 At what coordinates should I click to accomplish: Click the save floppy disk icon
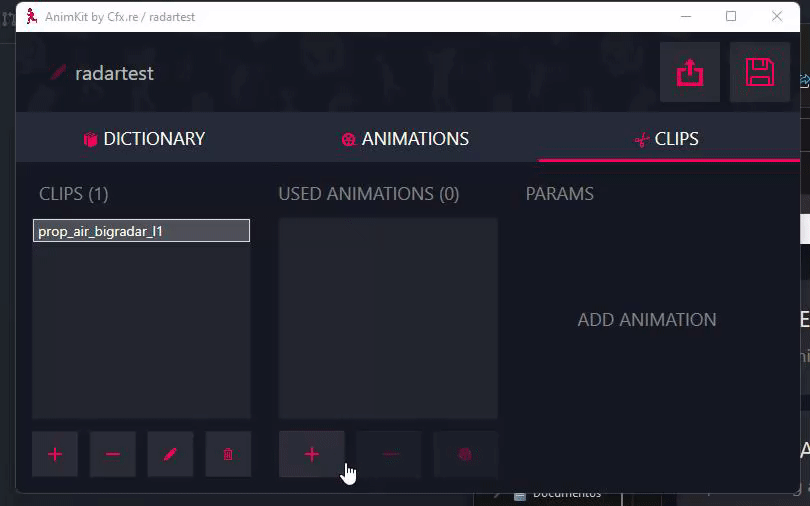coord(759,72)
